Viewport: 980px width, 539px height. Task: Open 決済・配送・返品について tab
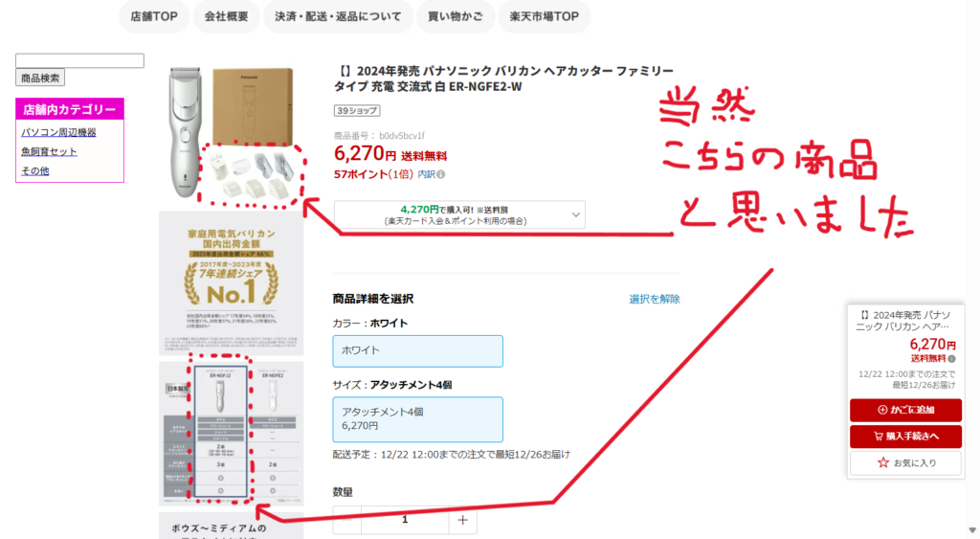pos(338,16)
